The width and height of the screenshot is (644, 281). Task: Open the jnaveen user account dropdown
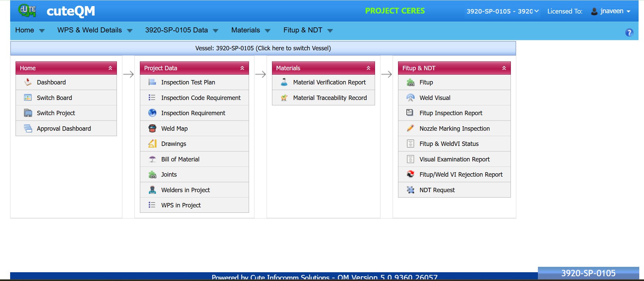pos(611,11)
